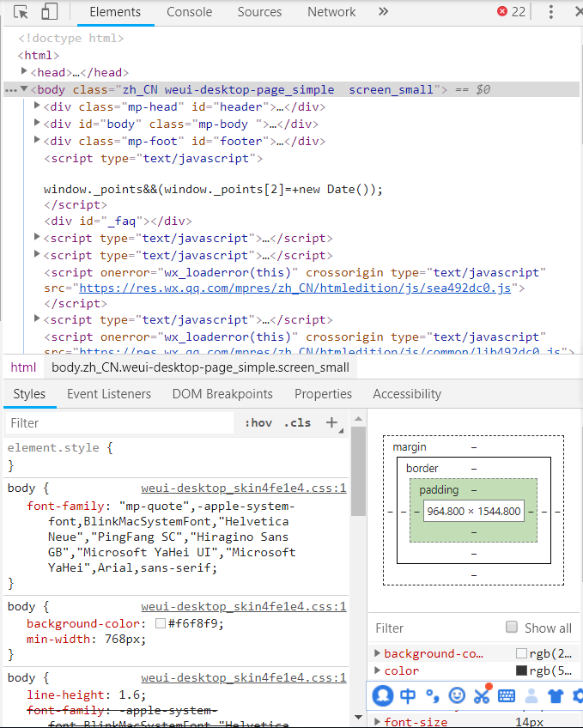Open the Event Listeners tab

[x=109, y=394]
